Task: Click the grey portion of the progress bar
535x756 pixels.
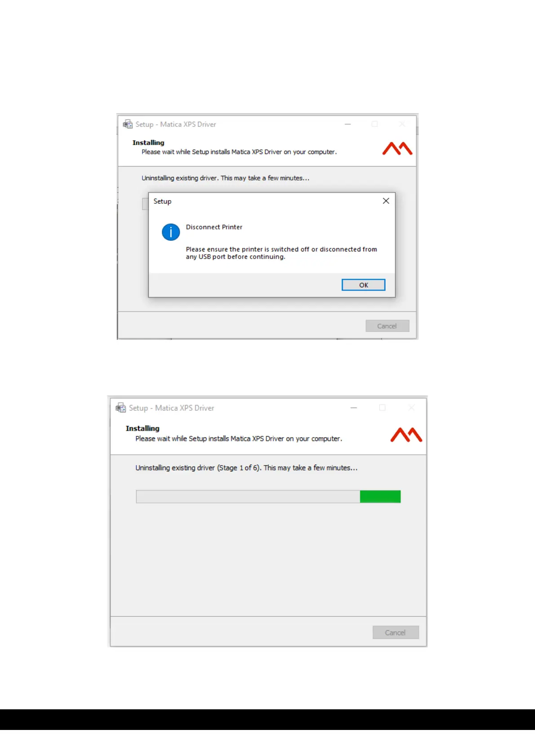Action: [x=248, y=497]
